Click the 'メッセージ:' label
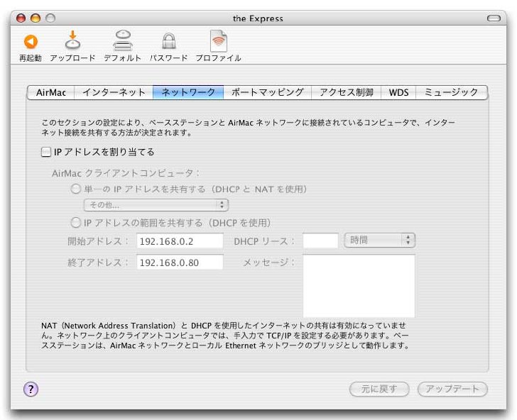 tap(268, 262)
